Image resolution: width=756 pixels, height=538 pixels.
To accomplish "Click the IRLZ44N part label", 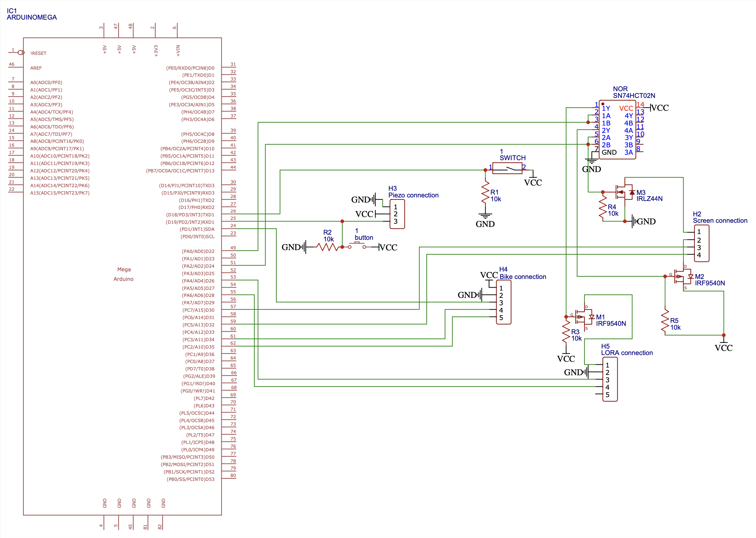I will [x=649, y=199].
